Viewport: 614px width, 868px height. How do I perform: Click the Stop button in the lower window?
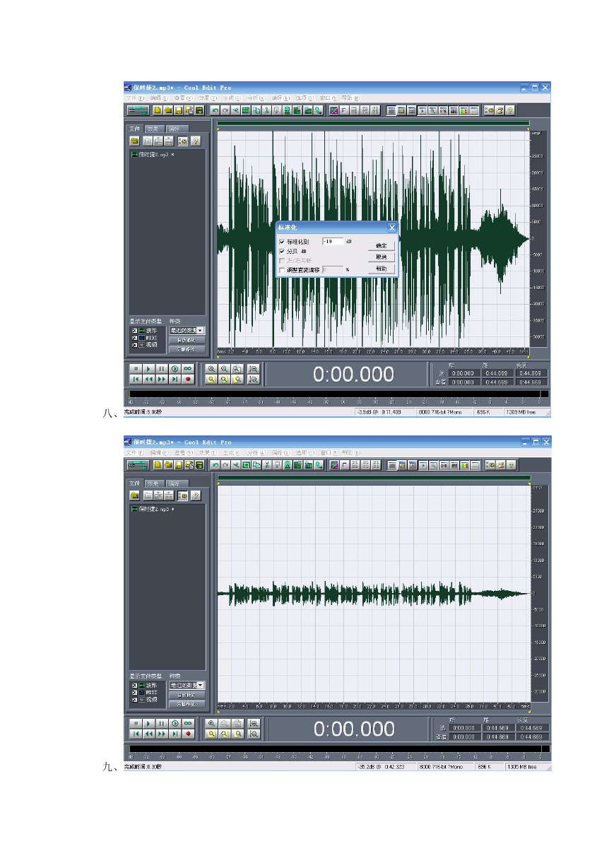(x=135, y=724)
